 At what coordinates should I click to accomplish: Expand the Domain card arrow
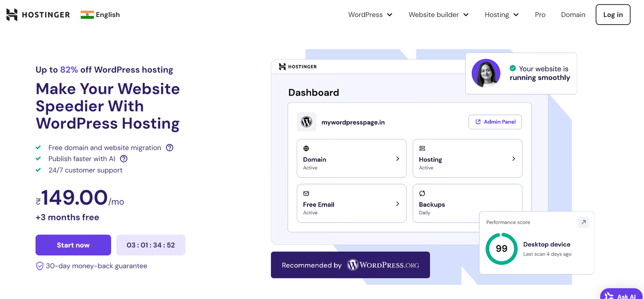(398, 159)
